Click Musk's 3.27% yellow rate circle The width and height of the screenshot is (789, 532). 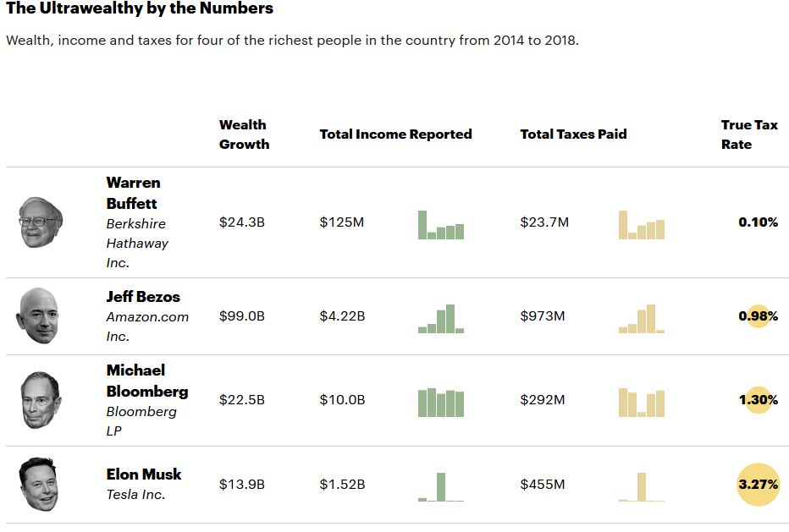pos(758,485)
